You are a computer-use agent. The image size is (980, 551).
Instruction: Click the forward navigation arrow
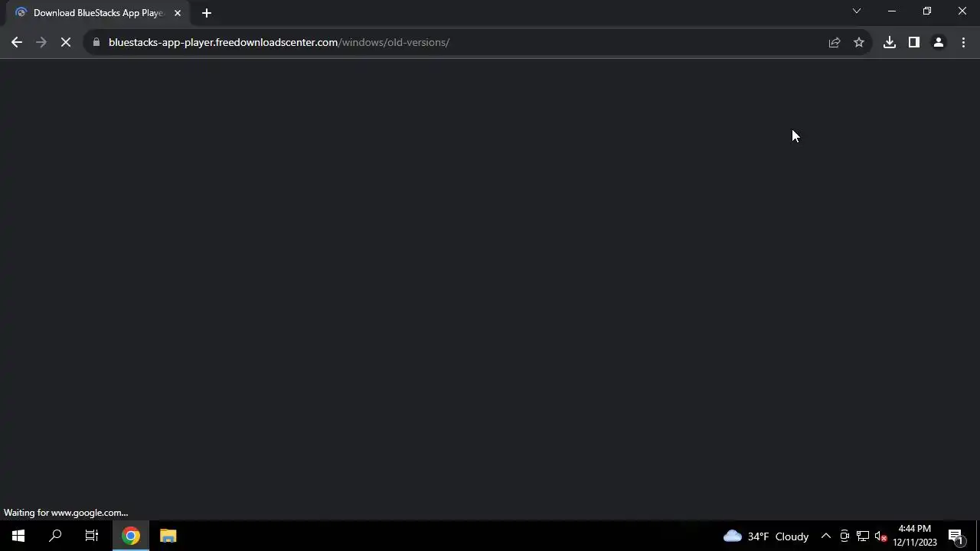(x=41, y=43)
